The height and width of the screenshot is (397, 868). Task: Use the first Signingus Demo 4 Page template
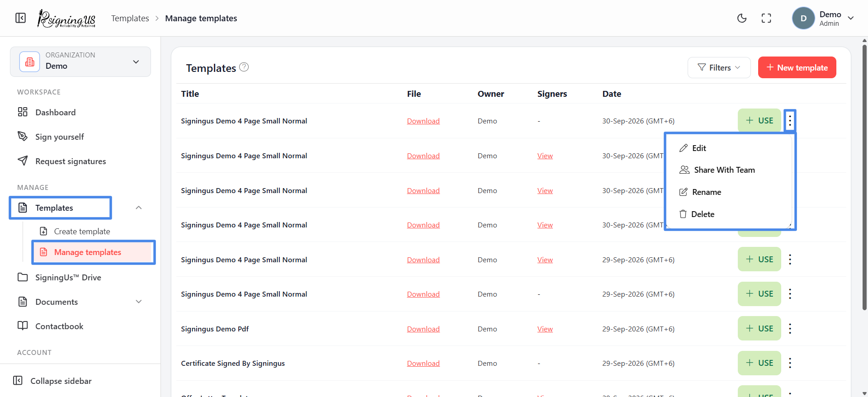(759, 121)
